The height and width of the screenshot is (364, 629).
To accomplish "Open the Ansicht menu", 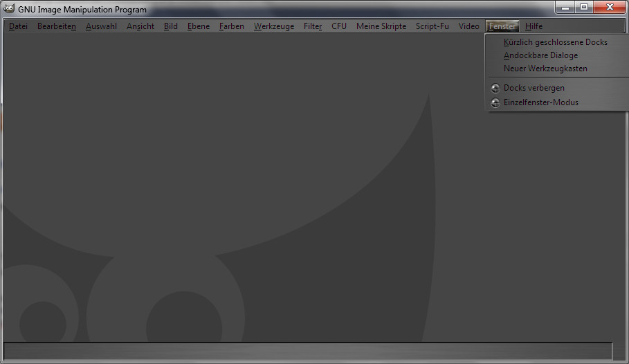I will pos(140,26).
